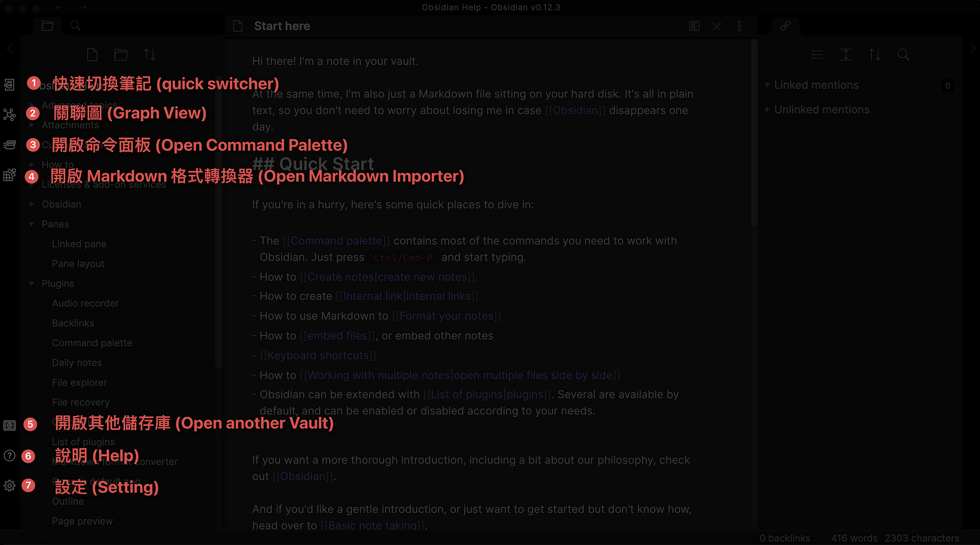Click the Start here pane title

pos(282,26)
